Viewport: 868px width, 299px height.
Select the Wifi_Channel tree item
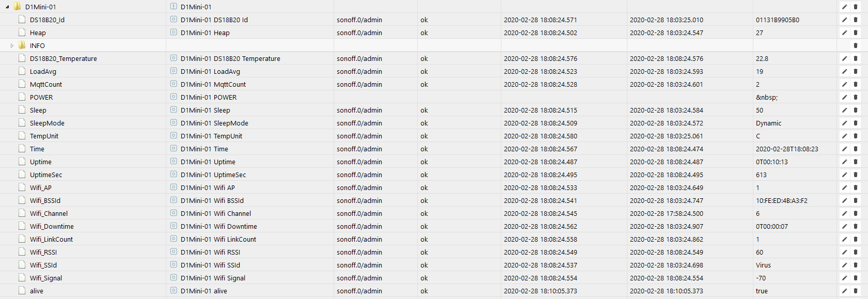(x=49, y=213)
